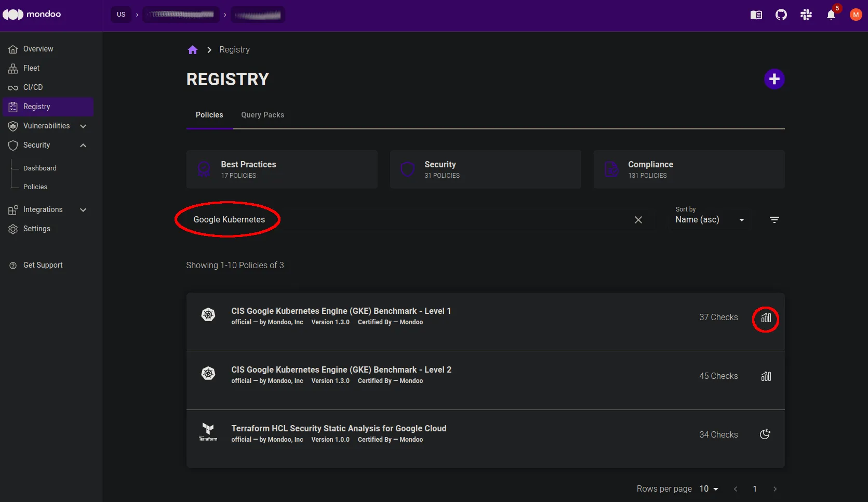Screen dimensions: 868x502
Task: Open Security Dashboard sub-item
Action: pyautogui.click(x=40, y=168)
